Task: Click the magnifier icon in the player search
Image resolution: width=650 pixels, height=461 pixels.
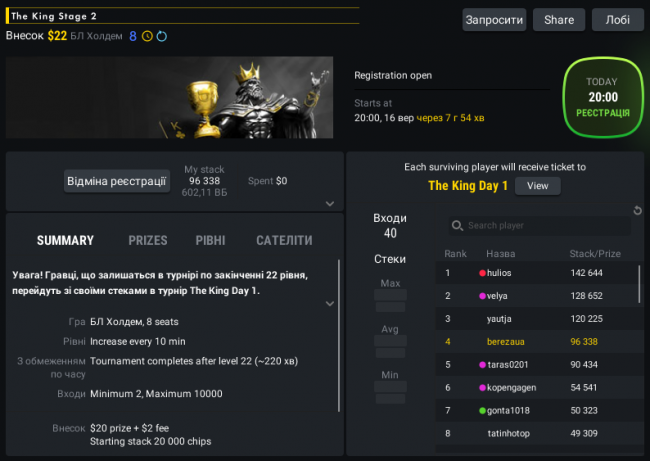Action: point(457,226)
